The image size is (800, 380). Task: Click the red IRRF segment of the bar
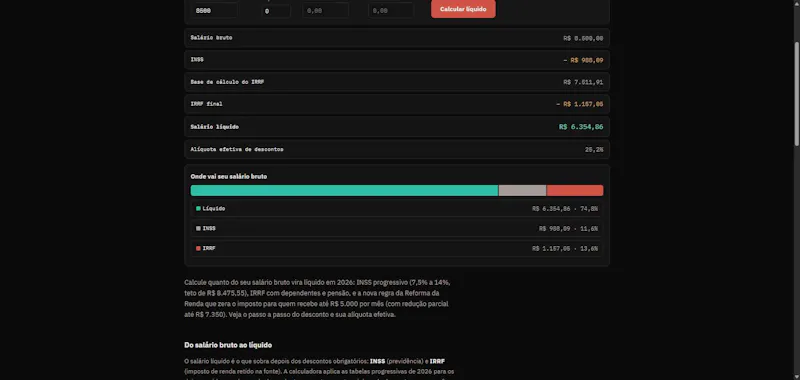point(575,190)
